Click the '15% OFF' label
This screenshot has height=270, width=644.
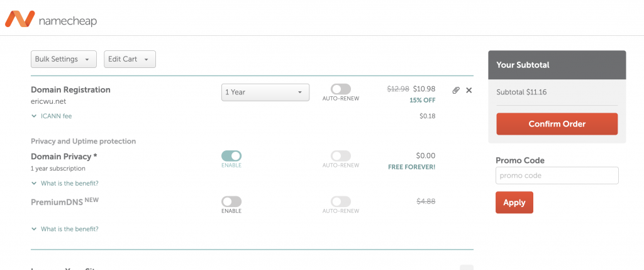click(x=422, y=100)
